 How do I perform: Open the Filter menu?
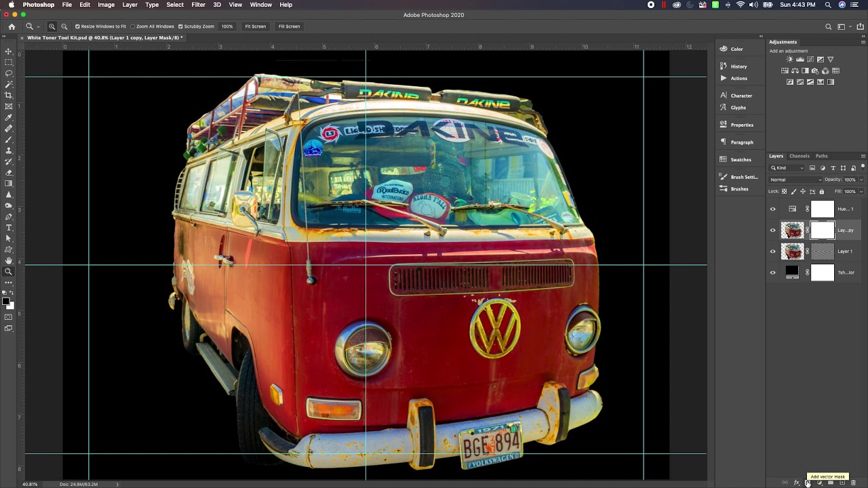[x=198, y=5]
